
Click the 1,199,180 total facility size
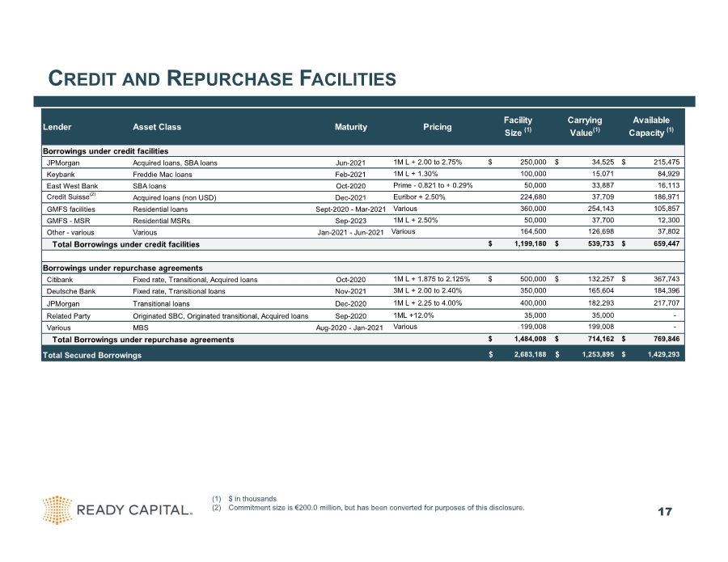pos(530,243)
